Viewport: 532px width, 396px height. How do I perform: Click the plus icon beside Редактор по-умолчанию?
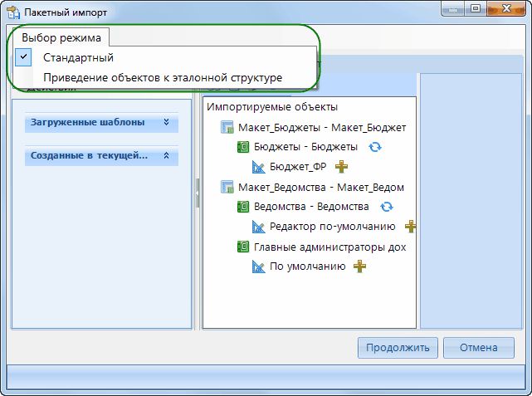(409, 227)
